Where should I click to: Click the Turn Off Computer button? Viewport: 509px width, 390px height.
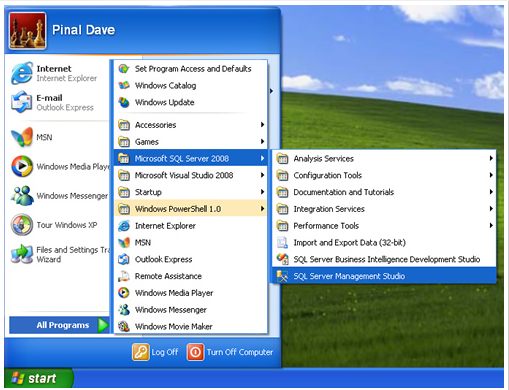click(x=230, y=352)
